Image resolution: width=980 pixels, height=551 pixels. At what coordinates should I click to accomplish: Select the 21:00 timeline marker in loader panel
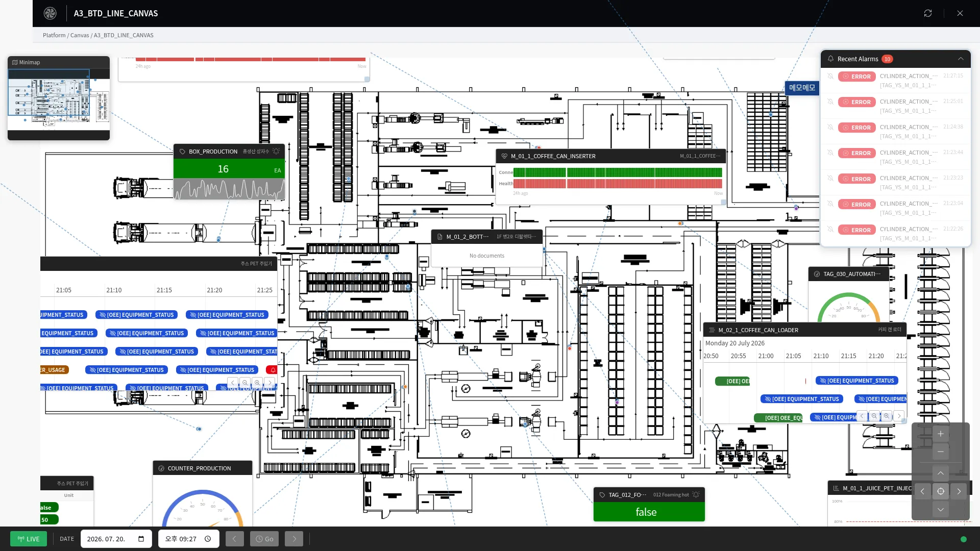pos(766,356)
